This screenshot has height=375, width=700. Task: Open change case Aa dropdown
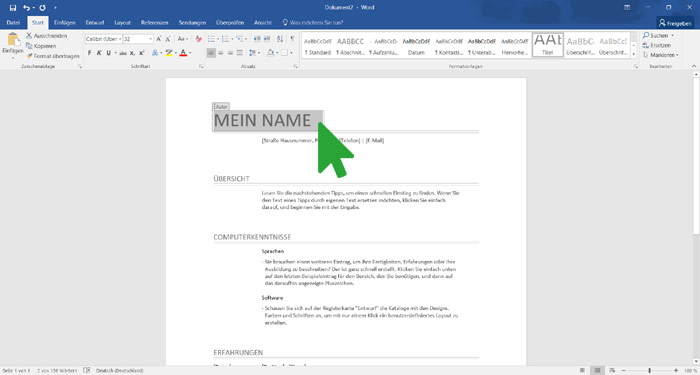[183, 39]
